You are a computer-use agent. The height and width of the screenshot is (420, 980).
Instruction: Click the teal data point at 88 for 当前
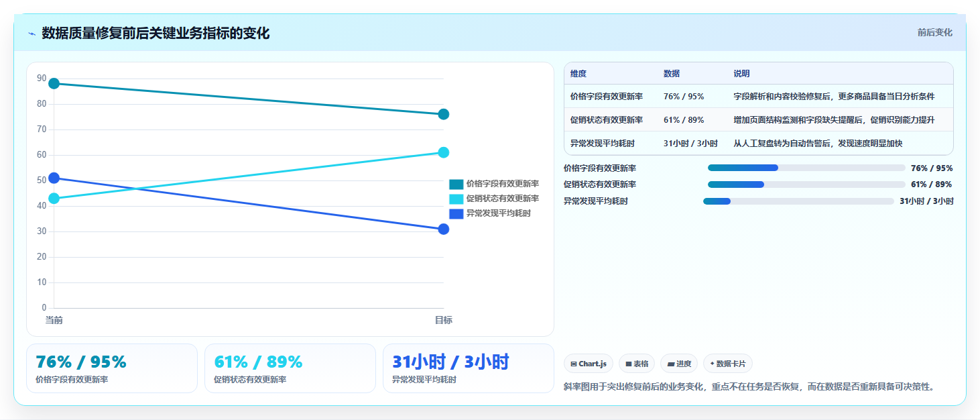coord(54,83)
